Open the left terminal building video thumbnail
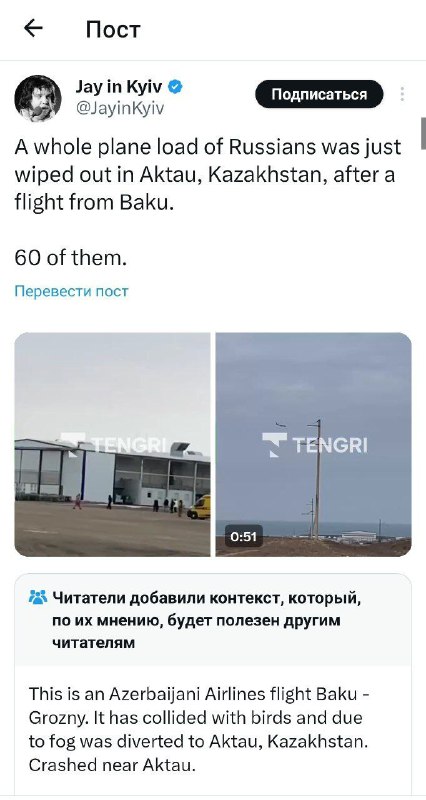This screenshot has width=426, height=800. pos(112,444)
